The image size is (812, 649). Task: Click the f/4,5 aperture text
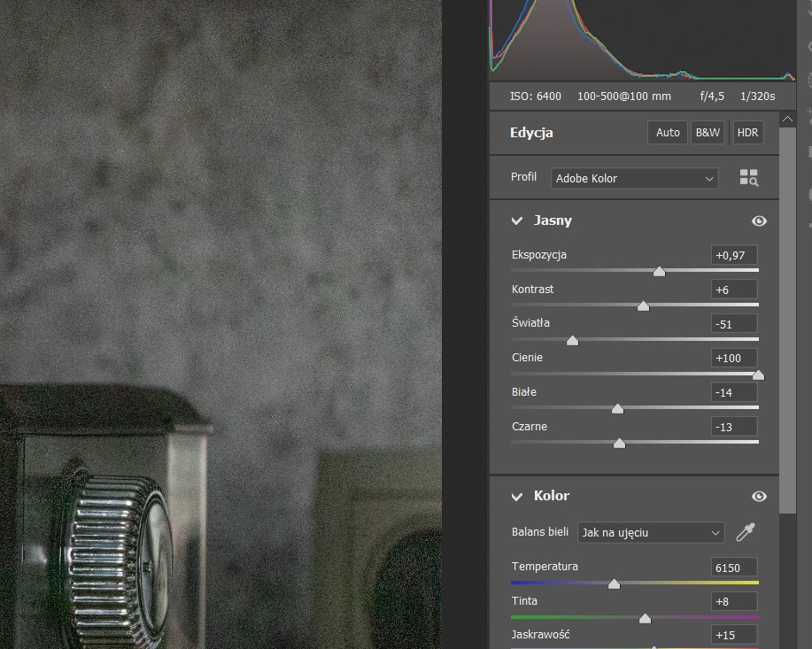[712, 97]
